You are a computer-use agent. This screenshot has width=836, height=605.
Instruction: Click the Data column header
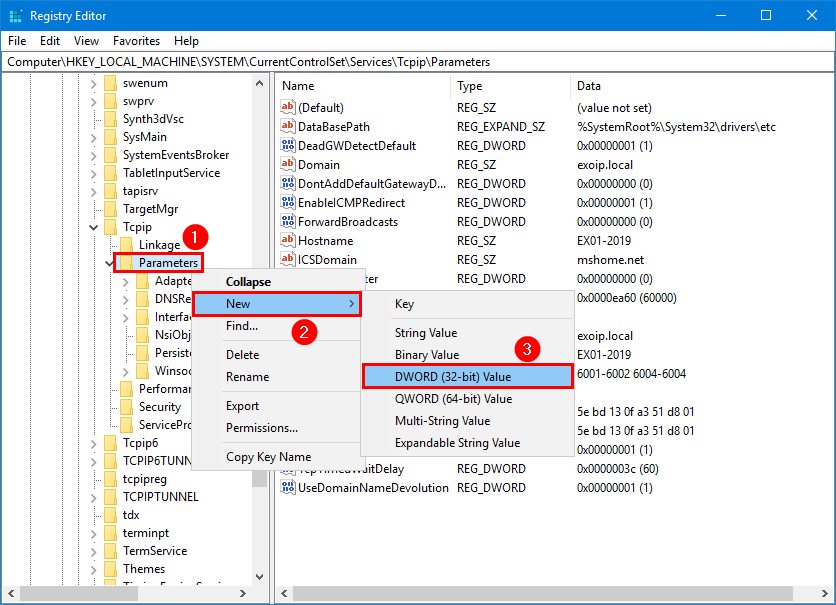click(589, 86)
